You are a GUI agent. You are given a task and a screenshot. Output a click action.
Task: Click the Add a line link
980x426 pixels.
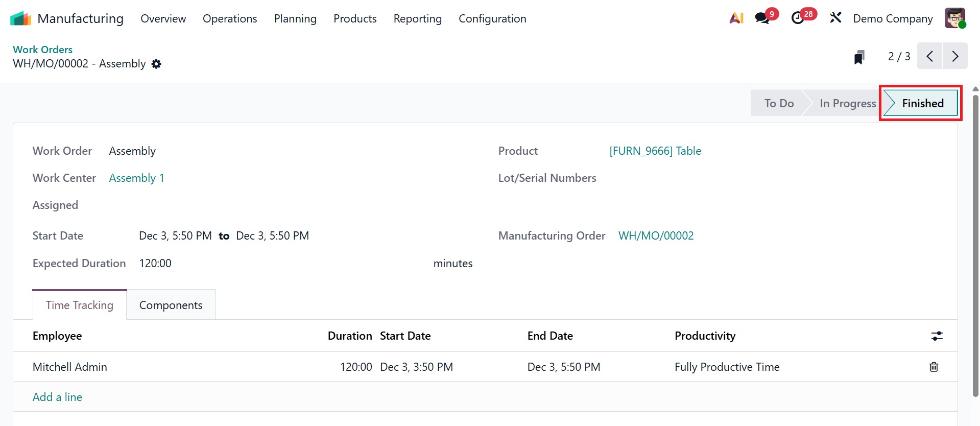57,397
